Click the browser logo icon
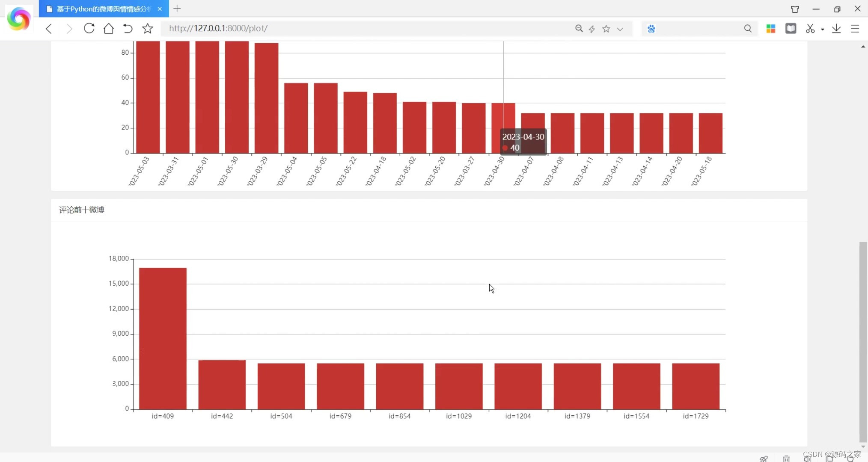This screenshot has width=868, height=462. [18, 19]
